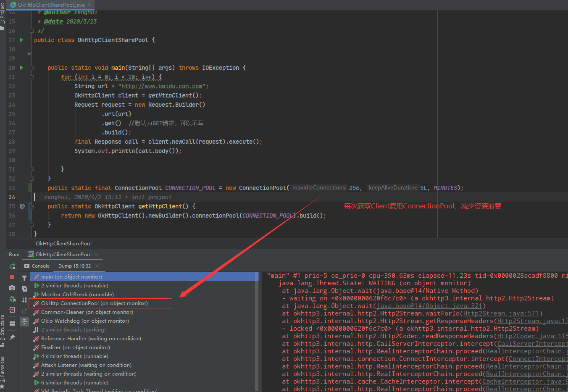Screen dimensions: 568x392
Task: Open java.base@14/Object.java:321 link
Action: click(429, 306)
